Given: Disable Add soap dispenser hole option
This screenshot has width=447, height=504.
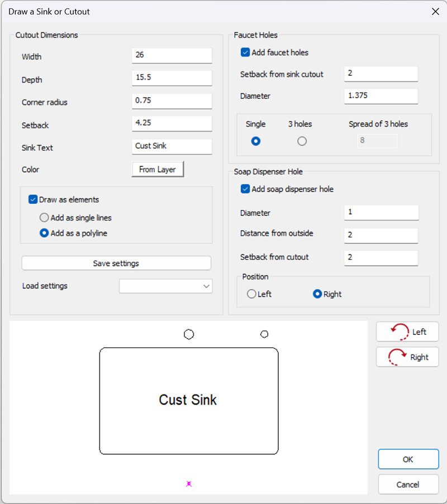Looking at the screenshot, I should point(245,189).
